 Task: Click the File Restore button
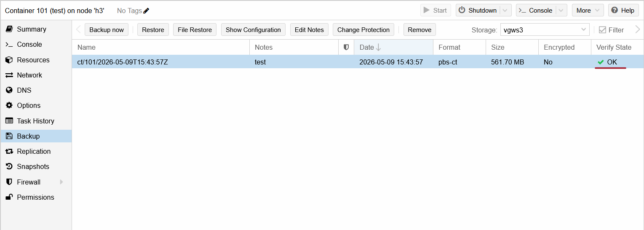click(x=195, y=29)
